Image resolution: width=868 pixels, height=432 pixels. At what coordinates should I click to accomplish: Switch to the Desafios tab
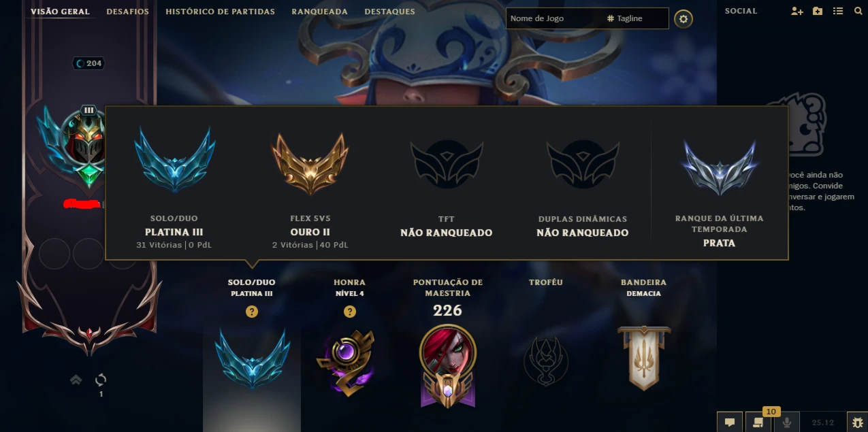coord(127,12)
